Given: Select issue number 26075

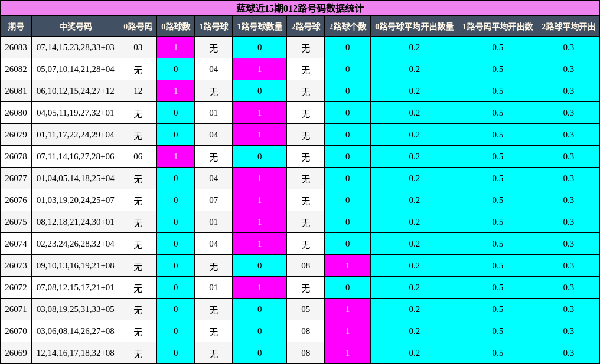Looking at the screenshot, I should click(x=16, y=222).
